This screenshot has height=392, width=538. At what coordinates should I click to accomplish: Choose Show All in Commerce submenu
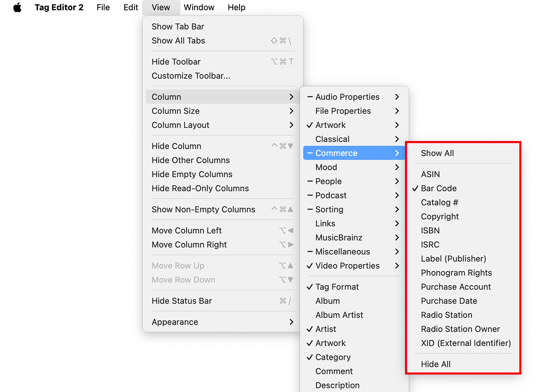(x=463, y=153)
